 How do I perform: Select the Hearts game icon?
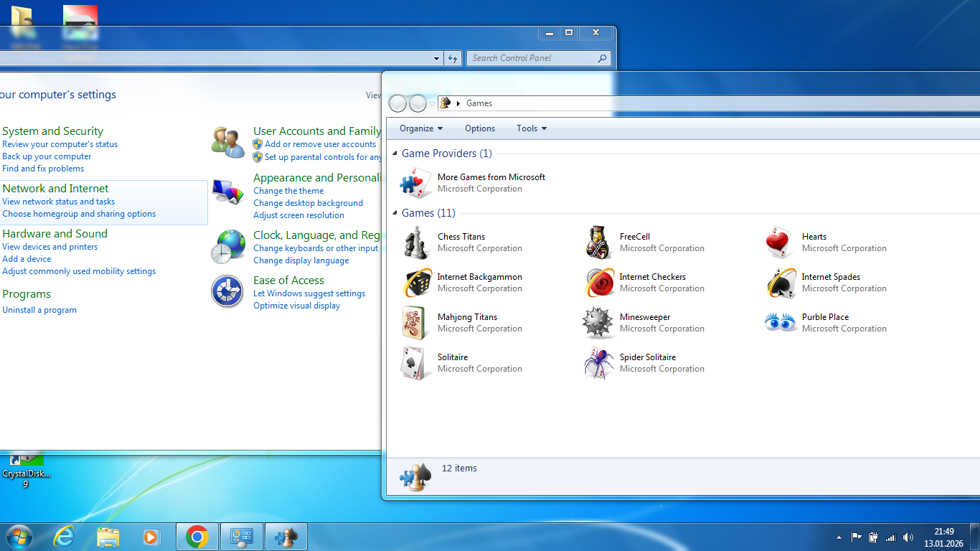tap(781, 242)
